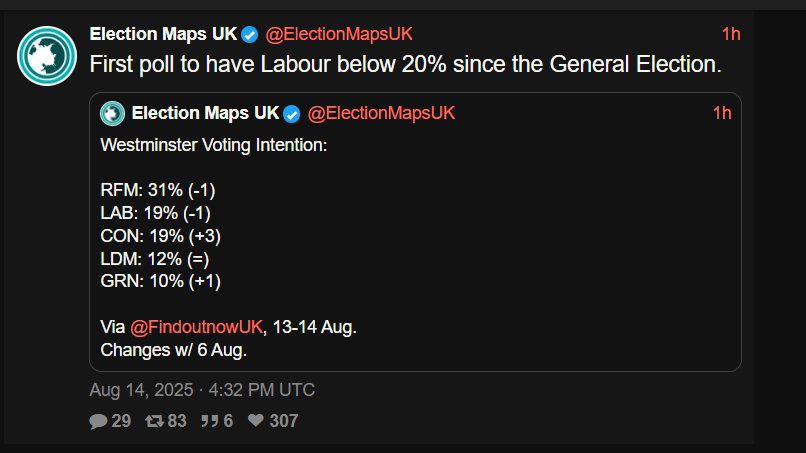Open the quoted tweet's Election Maps UK name
This screenshot has width=806, height=453.
pos(206,113)
